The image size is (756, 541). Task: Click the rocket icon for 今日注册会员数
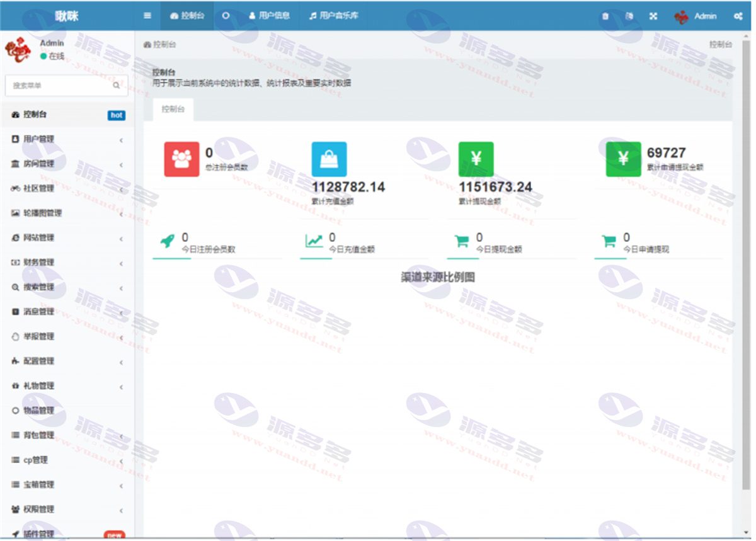point(167,241)
